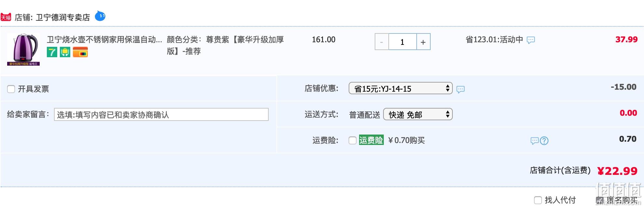The height and width of the screenshot is (208, 644).
Task: Open comment bubble next to 活动中 discount
Action: pos(531,40)
